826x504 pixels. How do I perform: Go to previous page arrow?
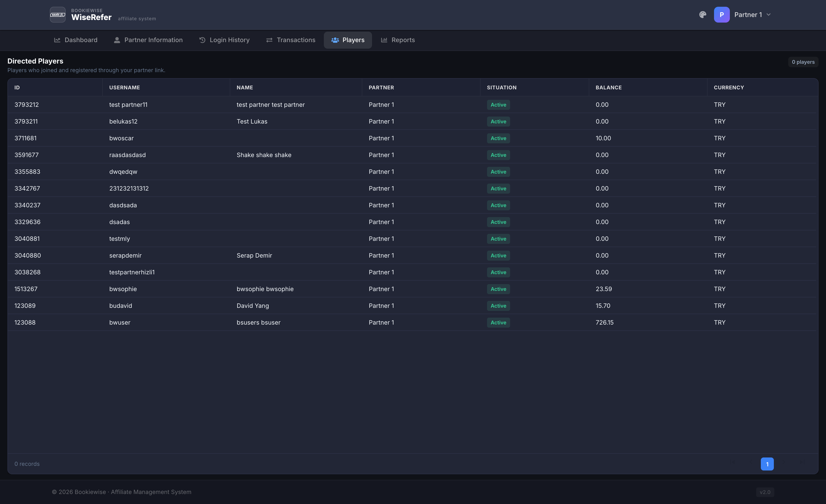(751, 462)
